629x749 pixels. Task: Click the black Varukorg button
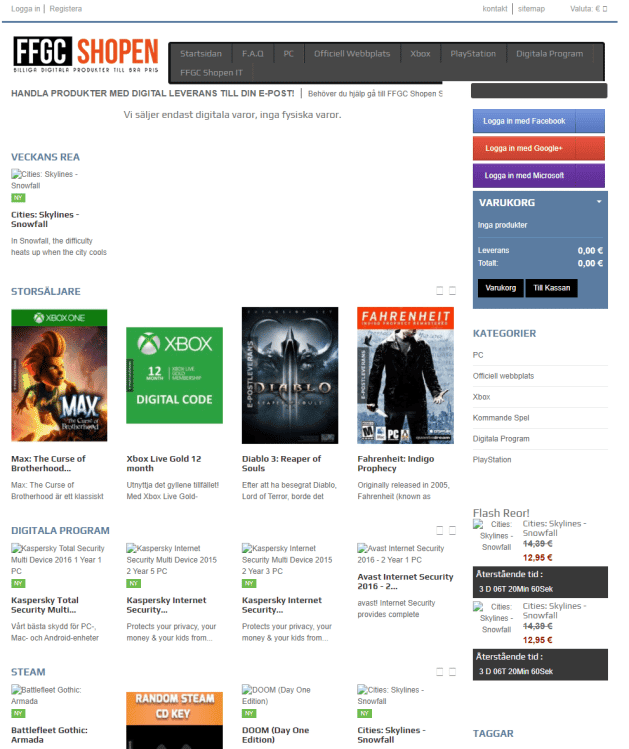click(501, 288)
